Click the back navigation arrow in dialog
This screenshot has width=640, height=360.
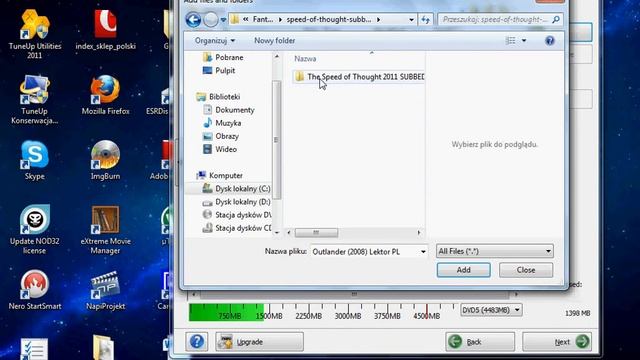(193, 19)
